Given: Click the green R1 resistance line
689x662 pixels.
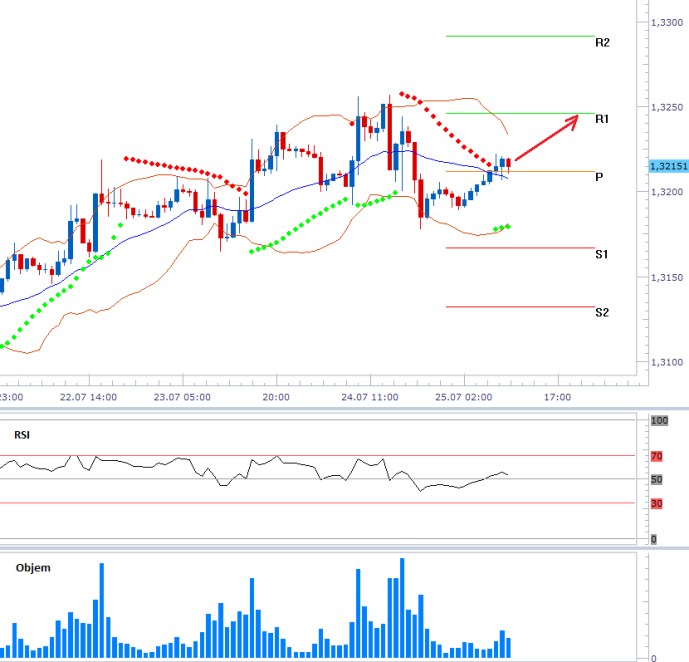Looking at the screenshot, I should [x=520, y=113].
